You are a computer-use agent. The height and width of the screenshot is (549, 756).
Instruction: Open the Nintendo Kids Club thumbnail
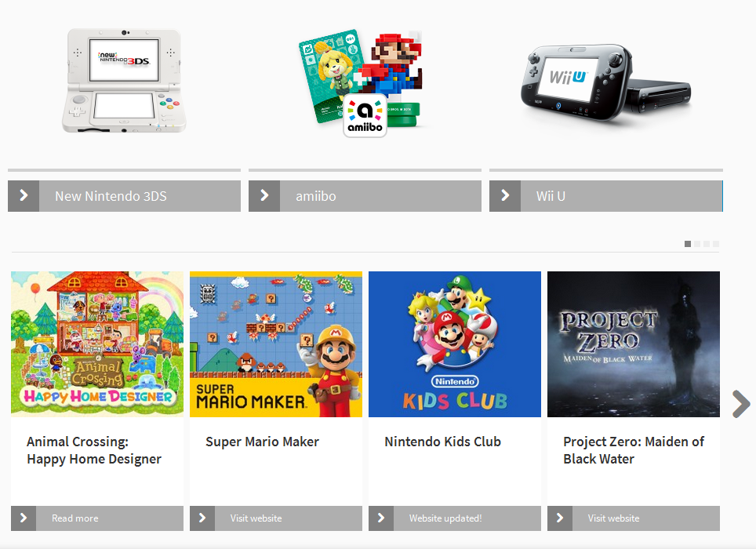pos(455,344)
